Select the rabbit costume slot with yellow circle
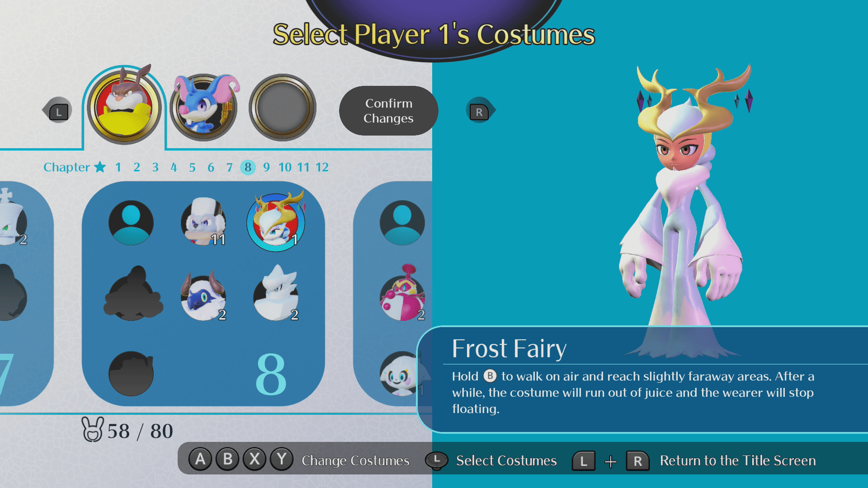This screenshot has height=488, width=868. [124, 107]
